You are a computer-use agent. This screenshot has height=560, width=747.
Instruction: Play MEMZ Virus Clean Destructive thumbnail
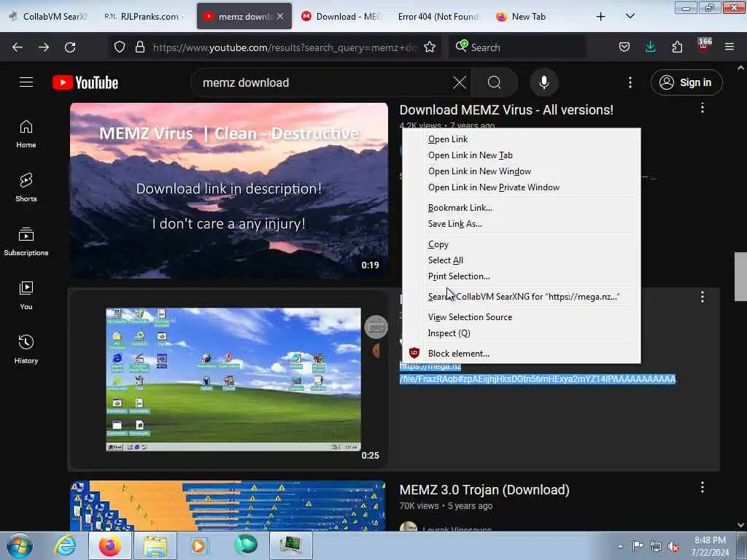tap(229, 190)
